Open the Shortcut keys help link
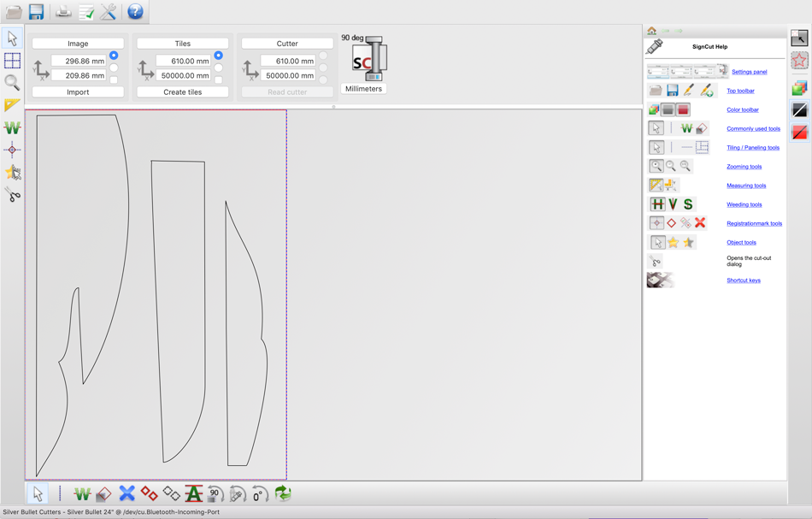This screenshot has height=519, width=812. click(x=744, y=280)
